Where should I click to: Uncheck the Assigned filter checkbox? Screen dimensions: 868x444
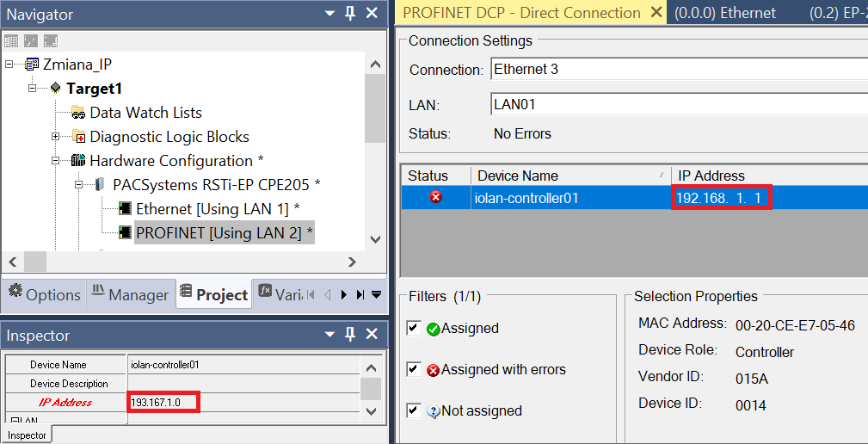click(x=414, y=328)
